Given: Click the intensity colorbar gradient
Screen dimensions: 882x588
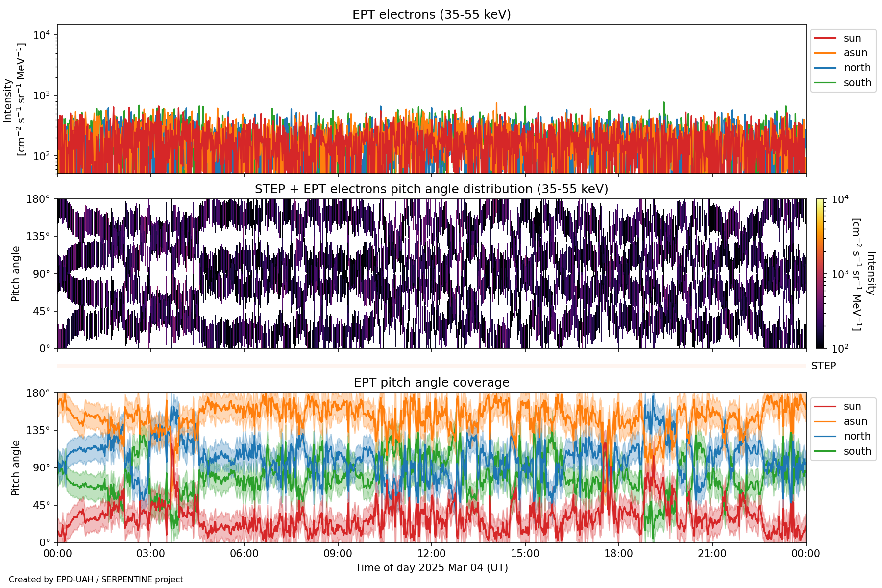Looking at the screenshot, I should click(820, 273).
